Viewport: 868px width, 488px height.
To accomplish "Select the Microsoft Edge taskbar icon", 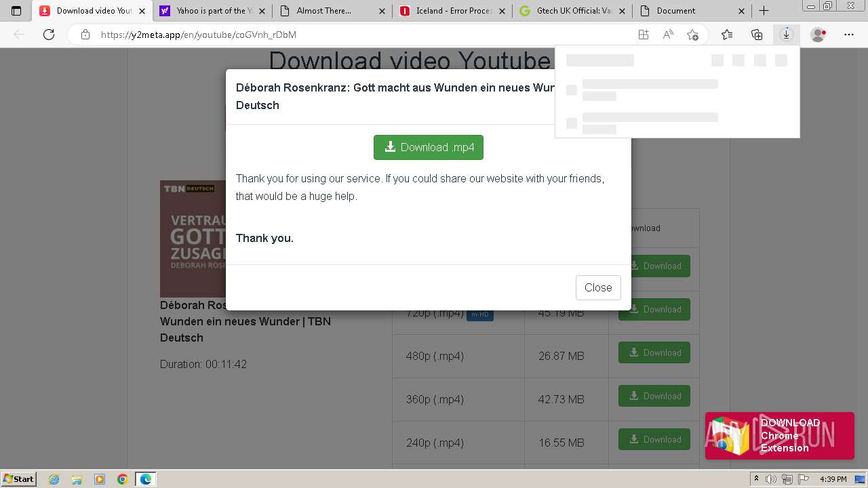I will 146,479.
